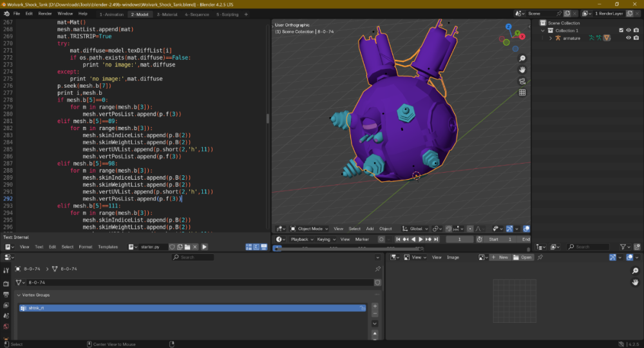The height and width of the screenshot is (348, 644).
Task: Uncheck Collection 1 exclude checkbox
Action: (621, 30)
